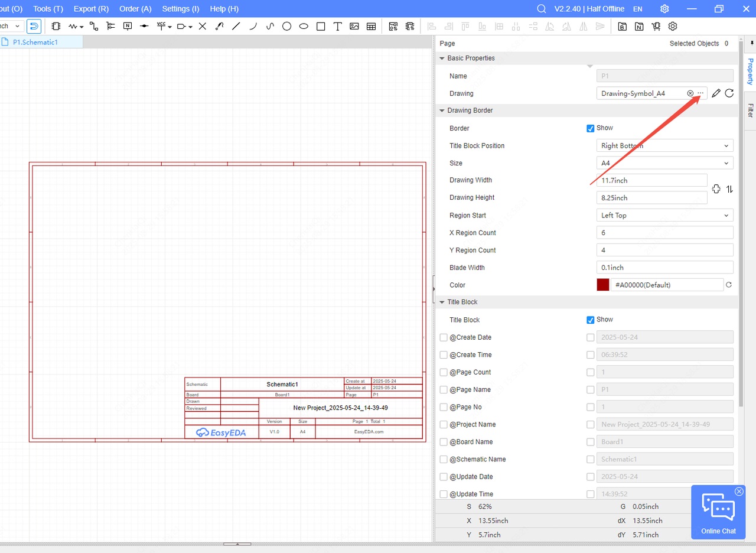Select the no-connect X flag tool
756x553 pixels.
point(203,26)
